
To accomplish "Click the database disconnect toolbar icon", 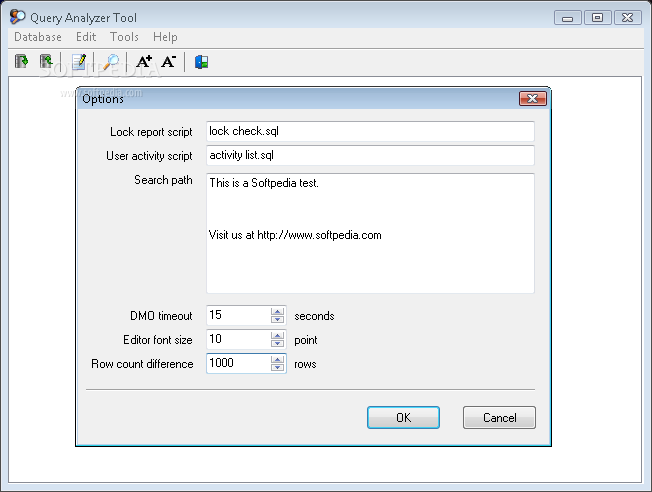I will 46,62.
